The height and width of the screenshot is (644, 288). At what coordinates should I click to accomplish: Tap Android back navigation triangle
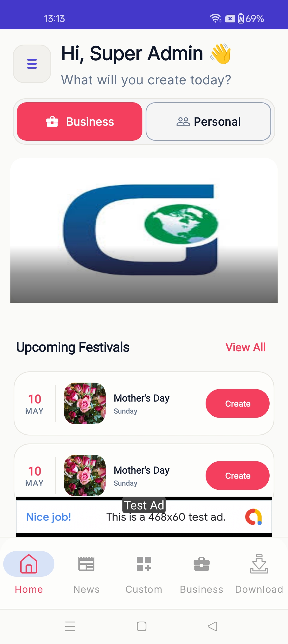pos(213,626)
